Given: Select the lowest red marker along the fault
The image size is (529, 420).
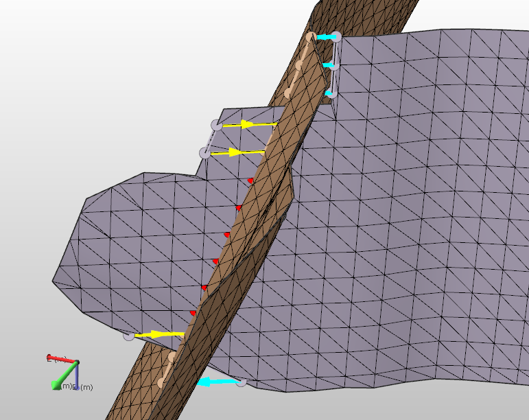Looking at the screenshot, I should (193, 313).
